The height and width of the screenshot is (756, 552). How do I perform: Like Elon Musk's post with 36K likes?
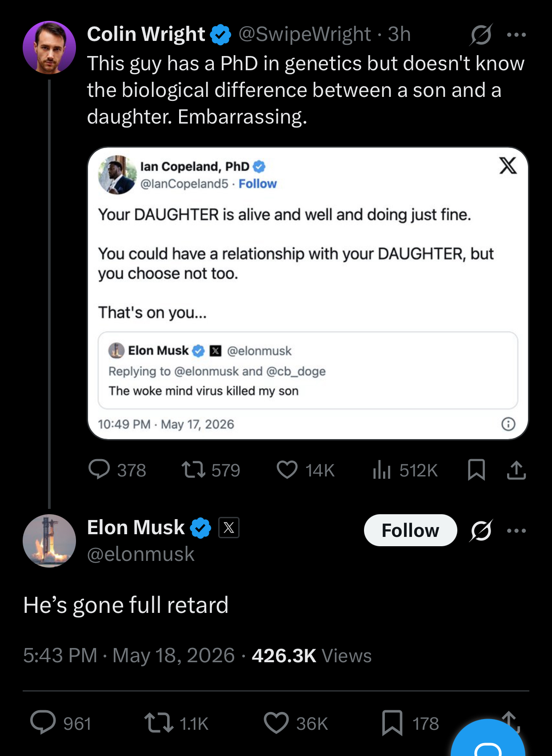[x=296, y=723]
